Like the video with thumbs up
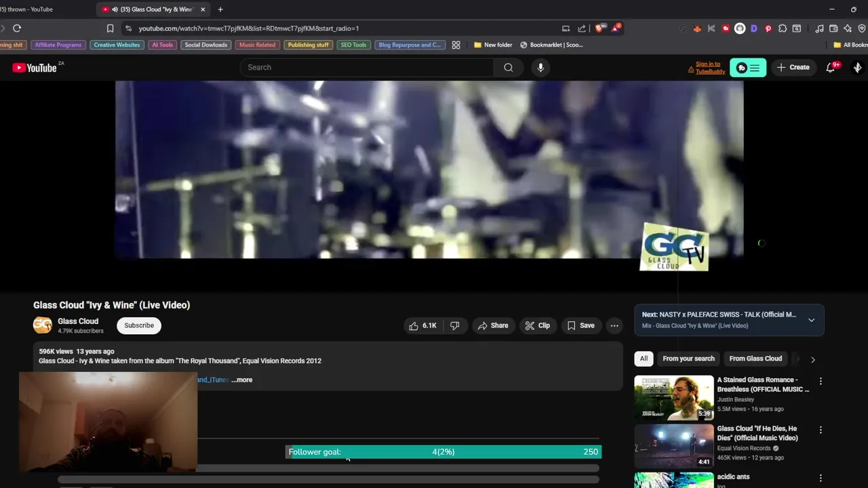The height and width of the screenshot is (488, 868). coord(422,325)
